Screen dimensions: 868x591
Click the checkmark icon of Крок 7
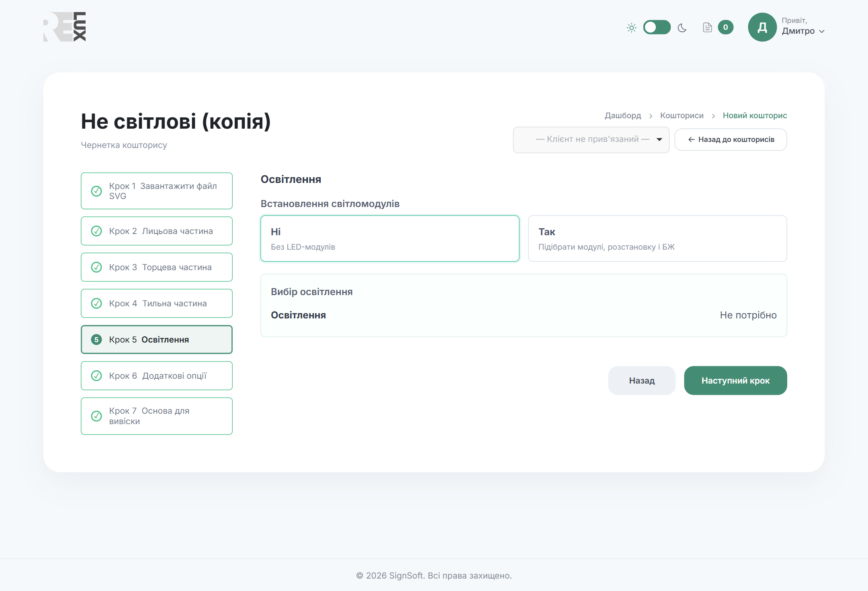pyautogui.click(x=96, y=416)
